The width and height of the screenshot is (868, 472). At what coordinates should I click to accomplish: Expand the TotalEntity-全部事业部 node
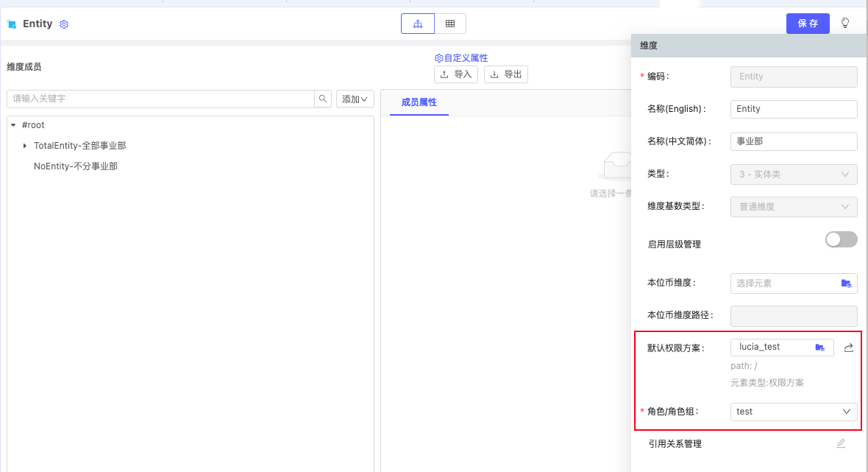pos(25,146)
